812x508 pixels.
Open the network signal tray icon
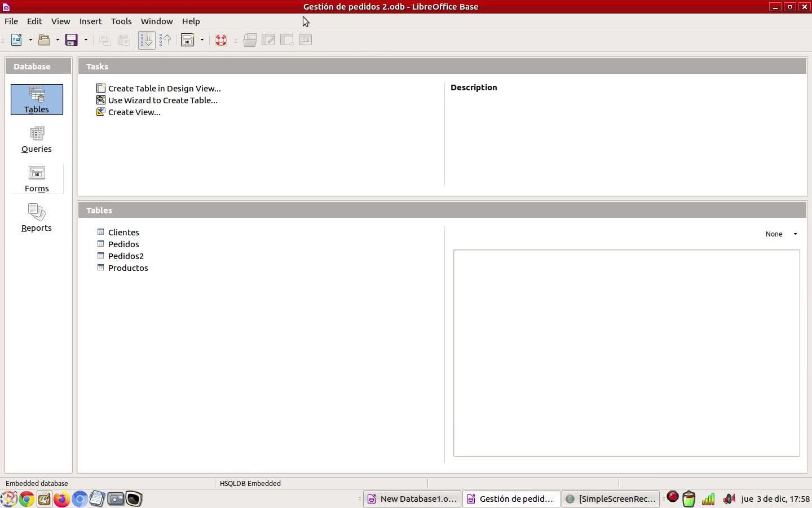[708, 499]
